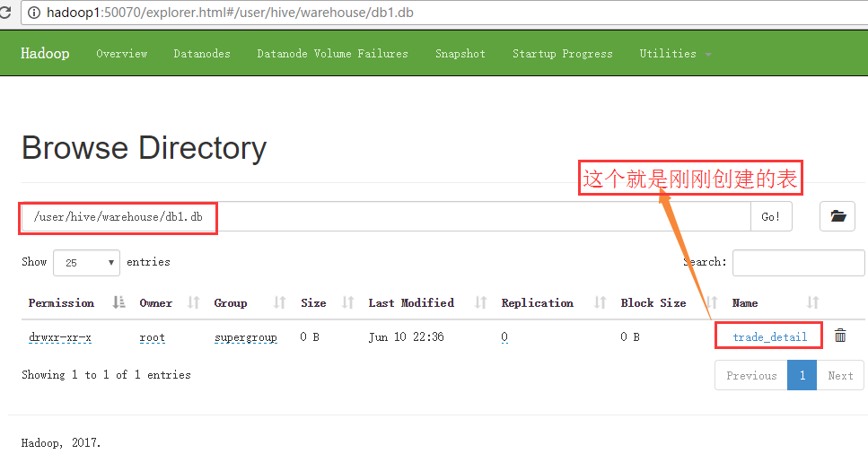Screen dimensions: 868x454
Task: Sort by Last Modified column sort icon
Action: point(480,302)
